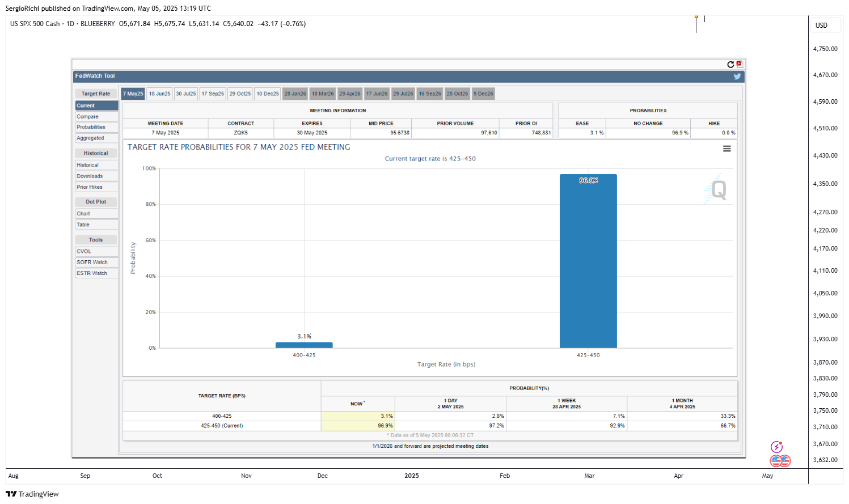Click the TradingView logo
The width and height of the screenshot is (849, 504).
click(x=32, y=494)
